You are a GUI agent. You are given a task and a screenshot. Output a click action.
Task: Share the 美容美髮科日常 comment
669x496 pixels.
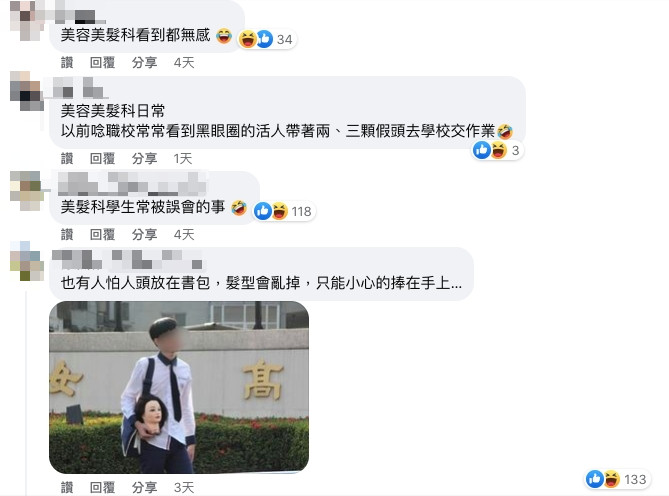tap(144, 159)
